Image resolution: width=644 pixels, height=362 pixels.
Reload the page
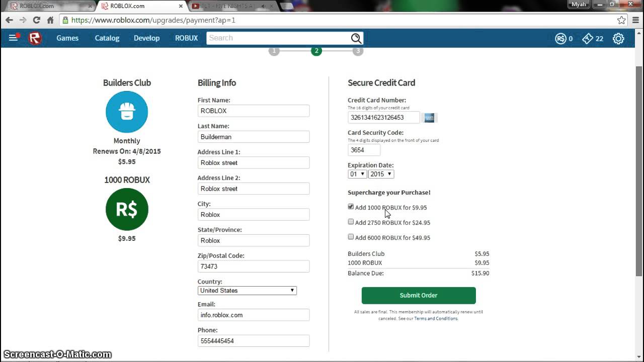pyautogui.click(x=36, y=20)
